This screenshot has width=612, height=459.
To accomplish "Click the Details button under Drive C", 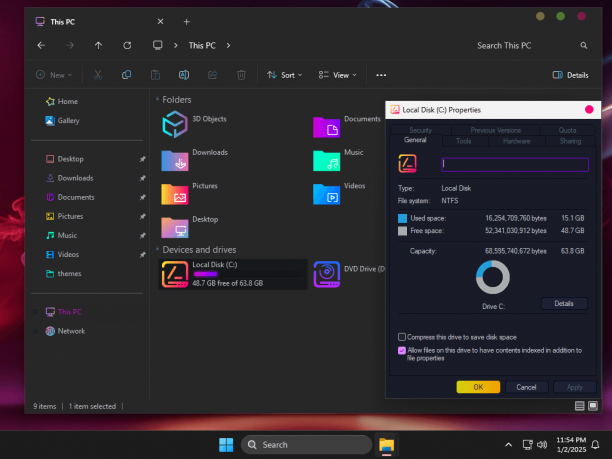I will [x=564, y=303].
